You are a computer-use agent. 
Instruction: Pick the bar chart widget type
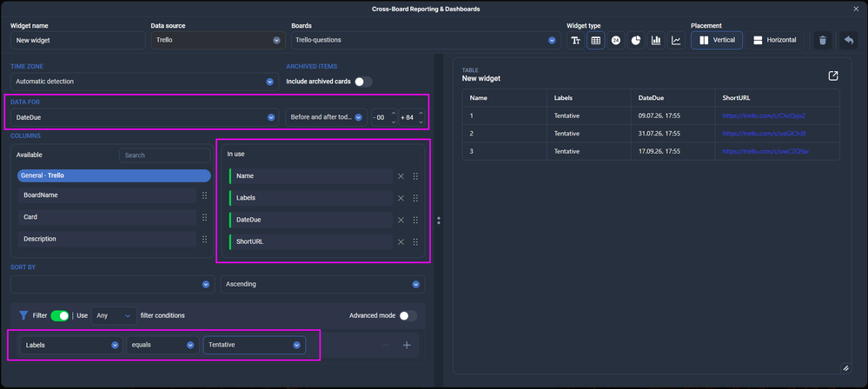pyautogui.click(x=656, y=41)
